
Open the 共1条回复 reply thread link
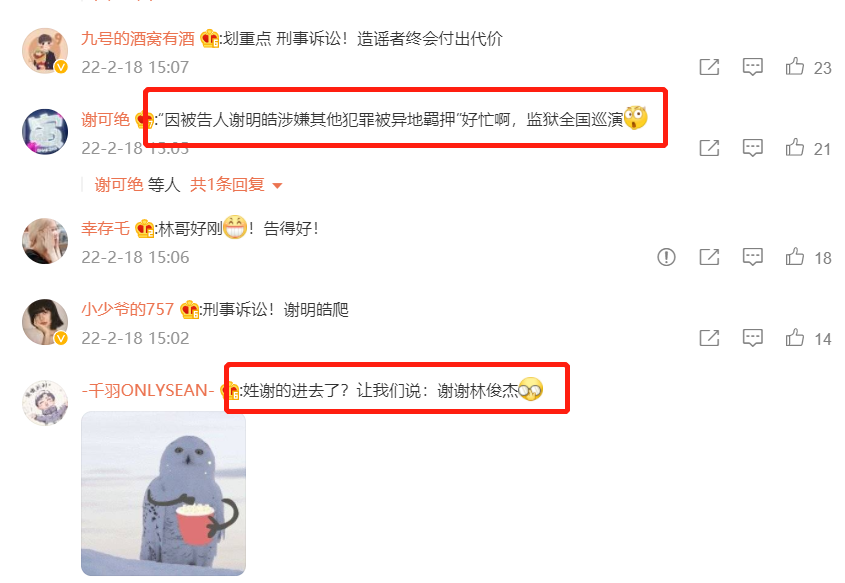[227, 185]
